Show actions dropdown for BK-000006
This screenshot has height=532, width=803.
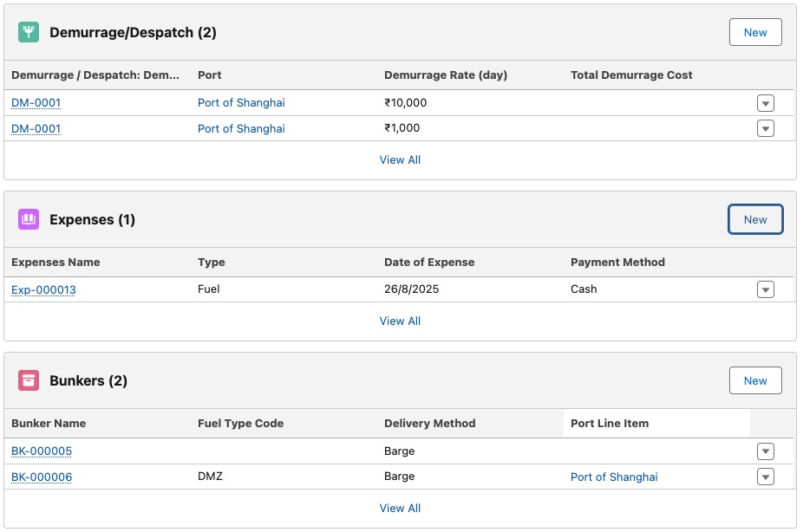point(765,477)
